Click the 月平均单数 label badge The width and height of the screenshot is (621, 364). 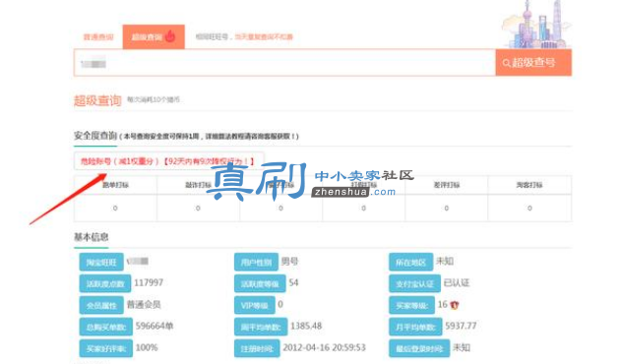[x=415, y=327]
